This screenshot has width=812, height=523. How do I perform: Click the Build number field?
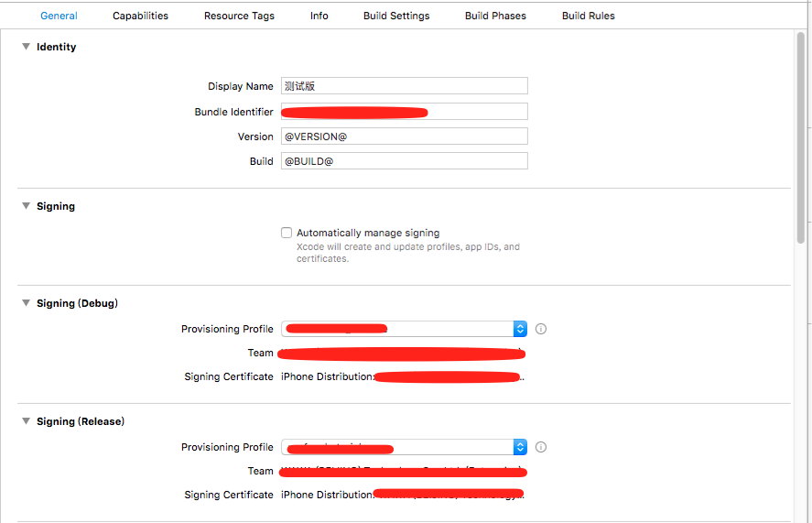pos(404,161)
